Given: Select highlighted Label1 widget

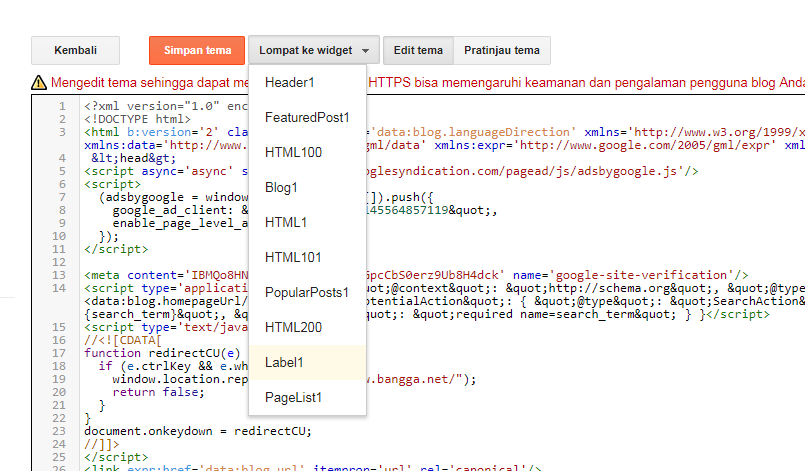Looking at the screenshot, I should point(308,363).
